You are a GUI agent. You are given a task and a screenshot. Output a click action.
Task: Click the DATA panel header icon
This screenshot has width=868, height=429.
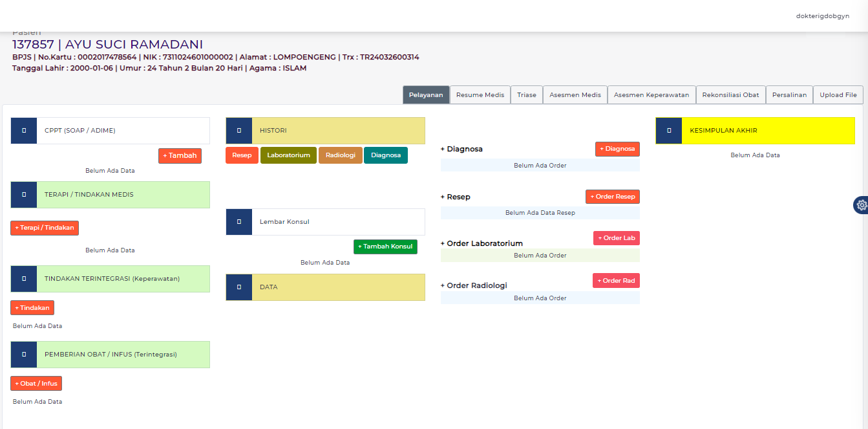pyautogui.click(x=238, y=287)
